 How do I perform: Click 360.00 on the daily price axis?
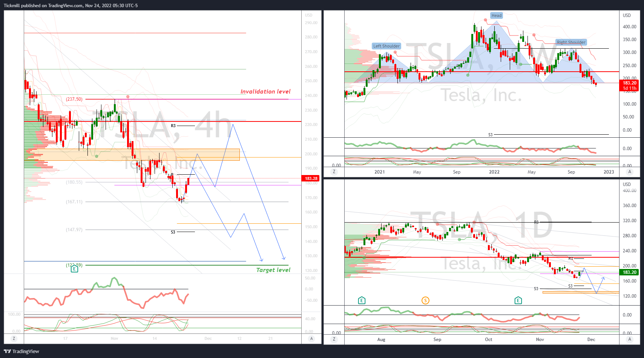629,206
